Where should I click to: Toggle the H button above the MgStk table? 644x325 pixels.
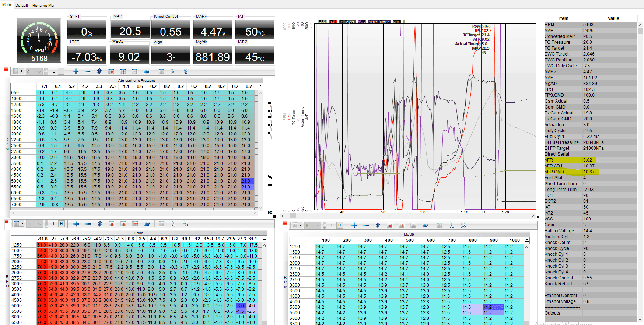(x=340, y=225)
